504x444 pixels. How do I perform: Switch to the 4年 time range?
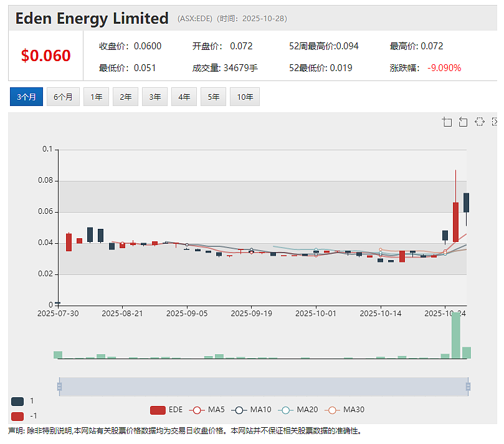click(184, 97)
